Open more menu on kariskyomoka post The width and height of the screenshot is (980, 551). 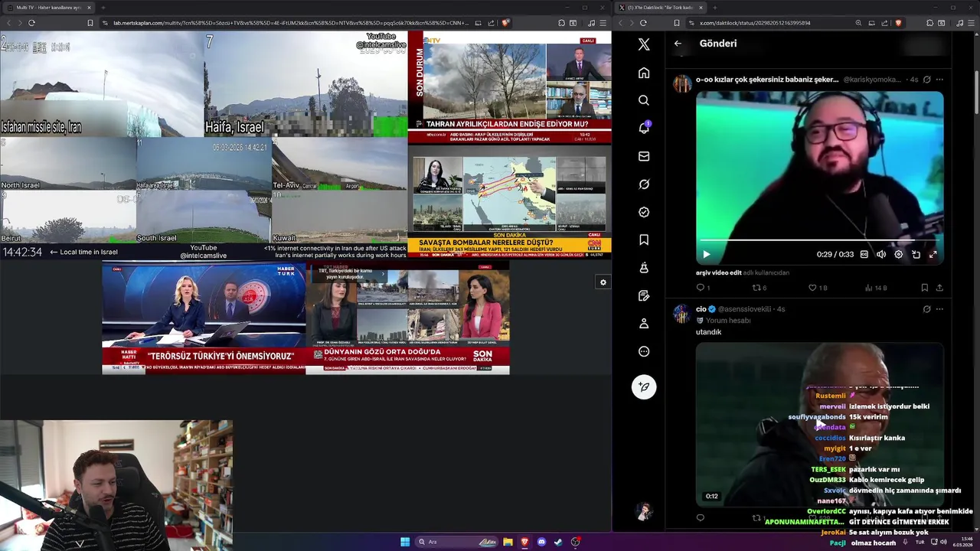tap(939, 80)
